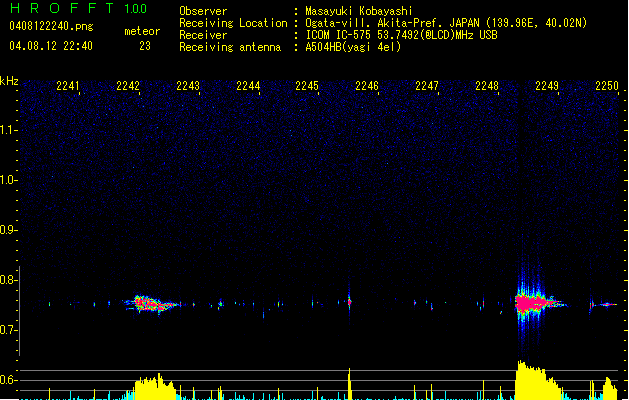The width and height of the screenshot is (629, 400).
Task: Click the yellow power peak at the 2250 edge
Action: [610, 388]
